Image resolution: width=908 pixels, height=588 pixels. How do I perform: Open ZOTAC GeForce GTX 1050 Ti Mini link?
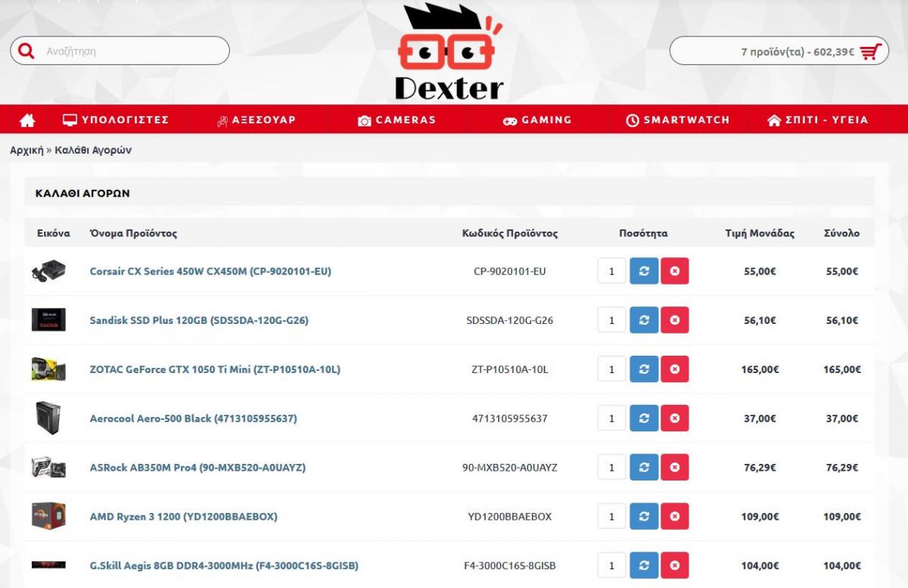point(215,369)
